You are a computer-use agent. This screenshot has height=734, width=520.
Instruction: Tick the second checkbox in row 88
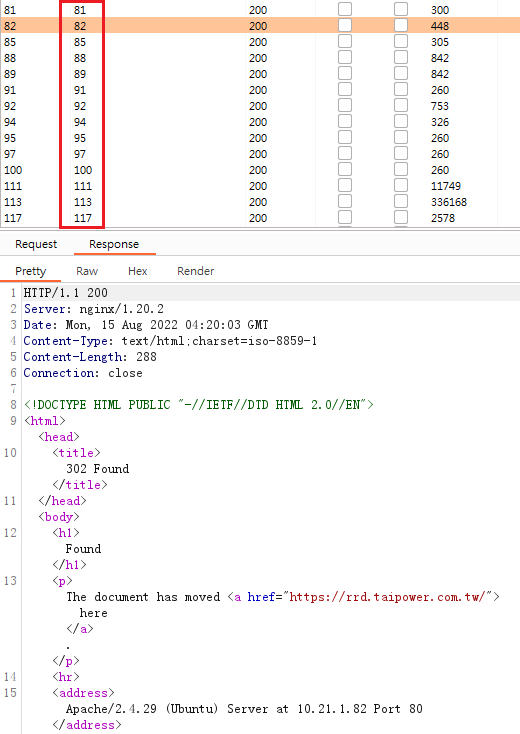pyautogui.click(x=401, y=57)
